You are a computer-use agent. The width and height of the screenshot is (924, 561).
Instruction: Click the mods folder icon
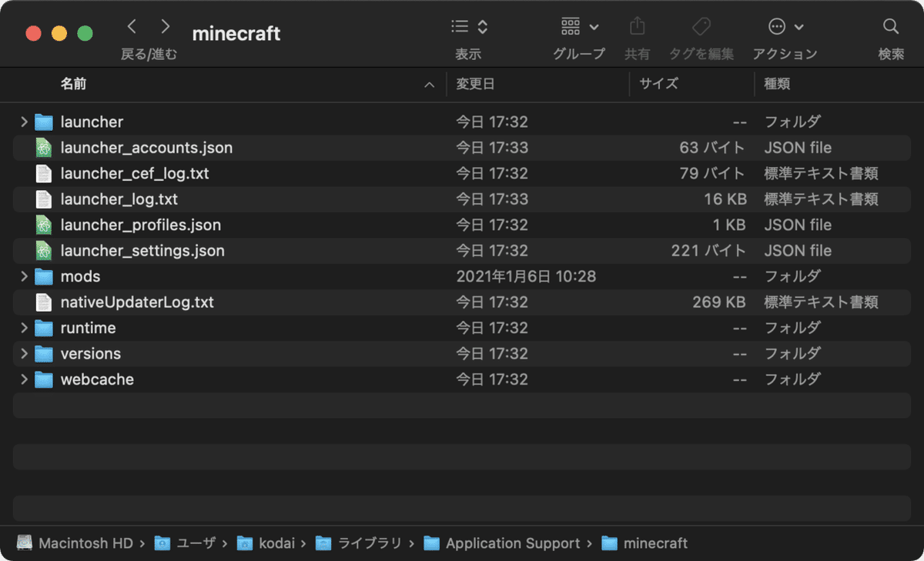pyautogui.click(x=44, y=275)
